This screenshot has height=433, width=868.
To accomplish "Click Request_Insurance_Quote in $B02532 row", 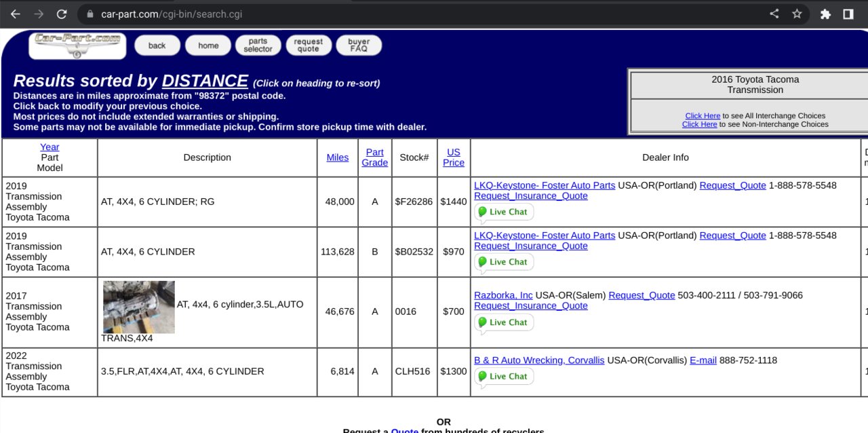I will [x=531, y=246].
